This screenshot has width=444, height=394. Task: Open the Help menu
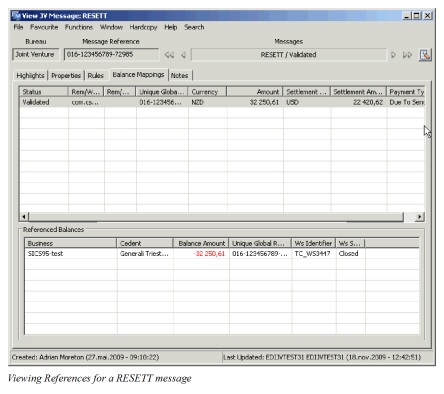tap(171, 27)
